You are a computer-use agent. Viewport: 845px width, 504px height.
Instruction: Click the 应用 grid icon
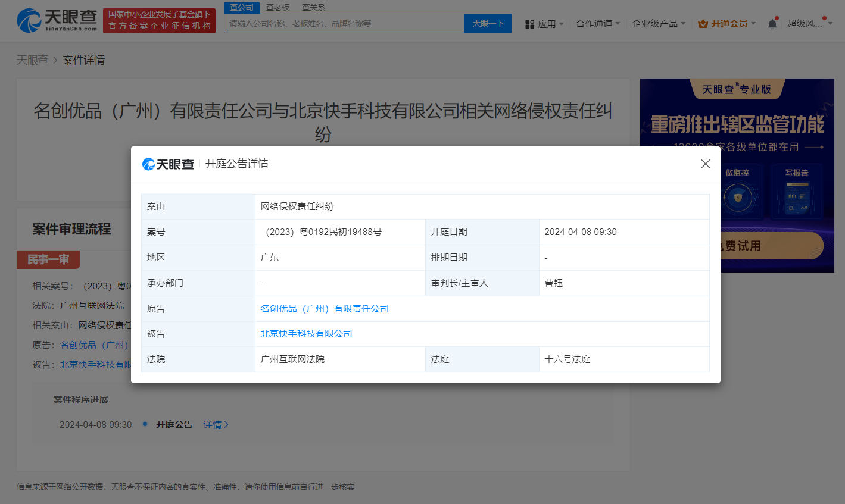pos(530,24)
